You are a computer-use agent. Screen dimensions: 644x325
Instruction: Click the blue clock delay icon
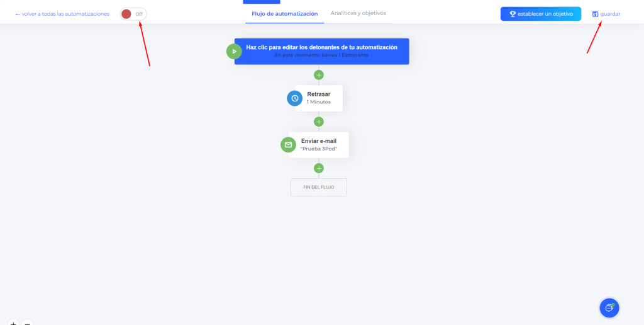click(x=294, y=98)
